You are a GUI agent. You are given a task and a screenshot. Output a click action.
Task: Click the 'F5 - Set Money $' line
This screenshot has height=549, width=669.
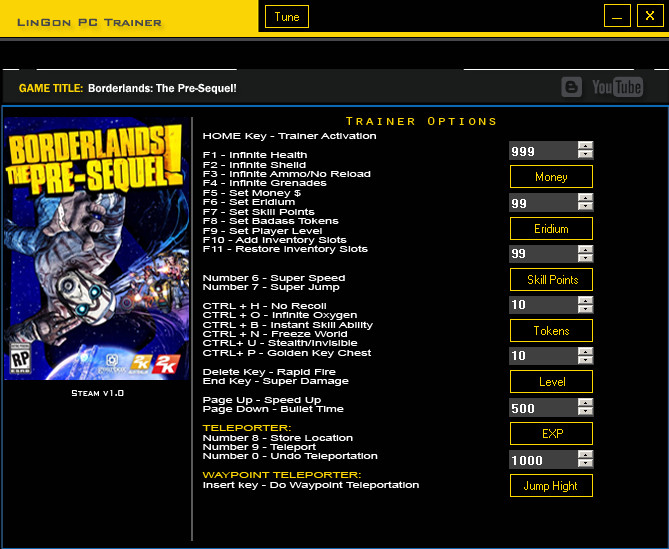click(252, 193)
